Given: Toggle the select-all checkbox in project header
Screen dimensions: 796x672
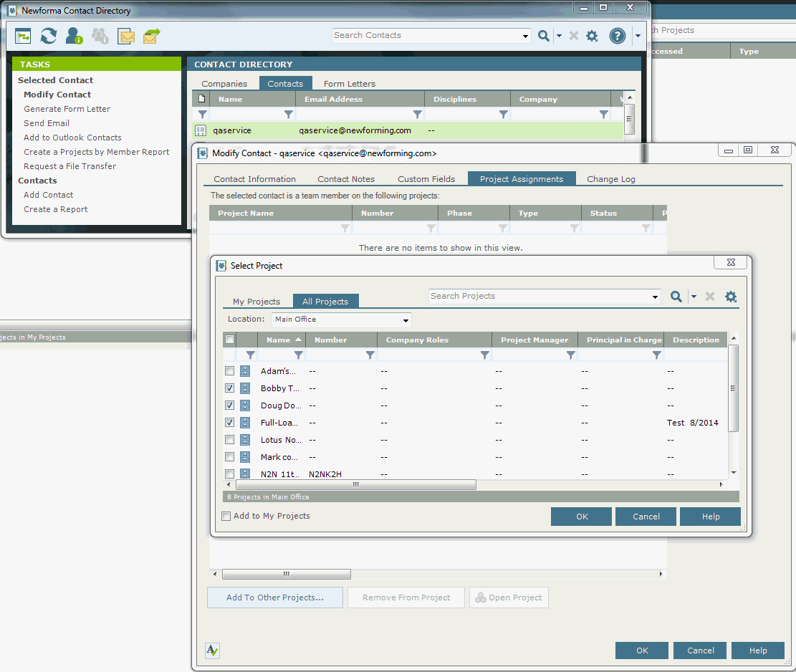Looking at the screenshot, I should point(229,340).
